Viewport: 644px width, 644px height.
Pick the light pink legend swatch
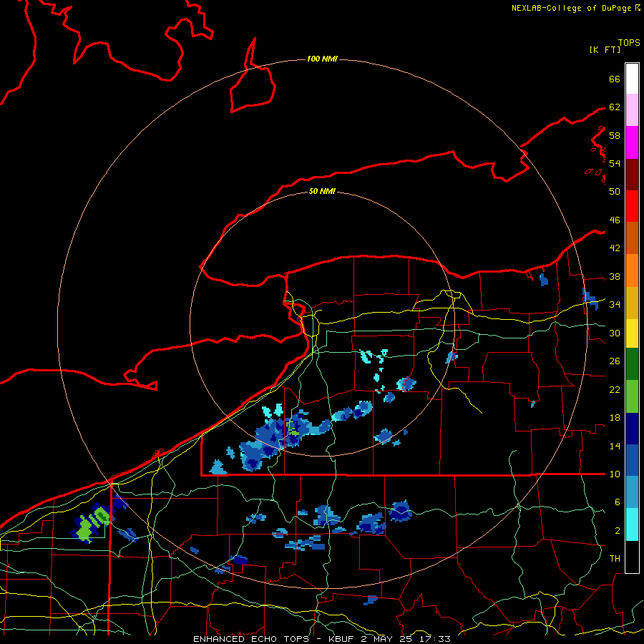[632, 110]
